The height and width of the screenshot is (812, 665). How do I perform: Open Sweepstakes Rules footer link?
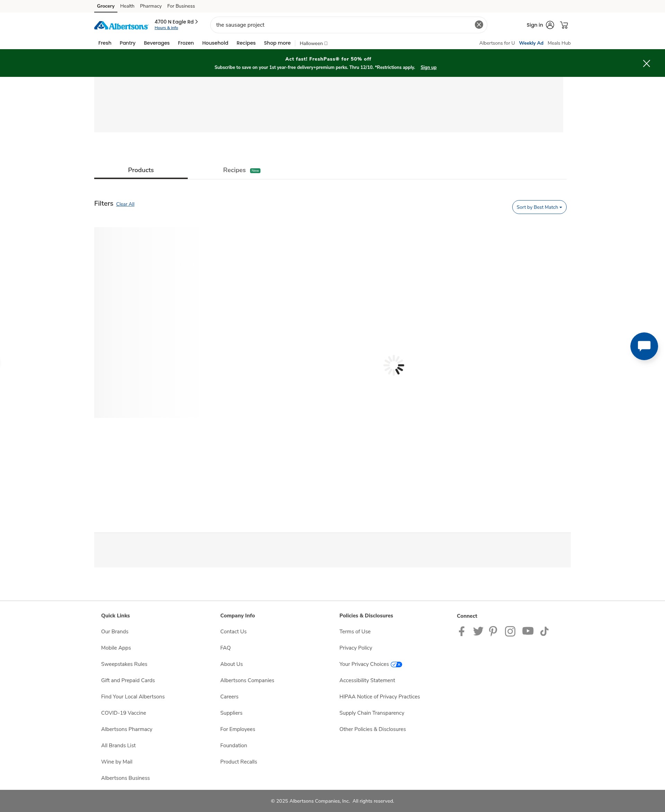point(124,664)
